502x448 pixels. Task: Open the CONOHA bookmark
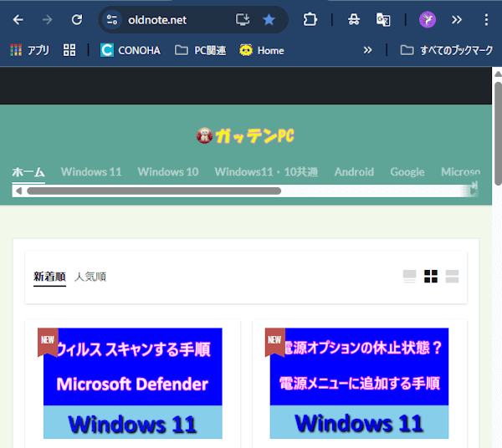click(131, 50)
